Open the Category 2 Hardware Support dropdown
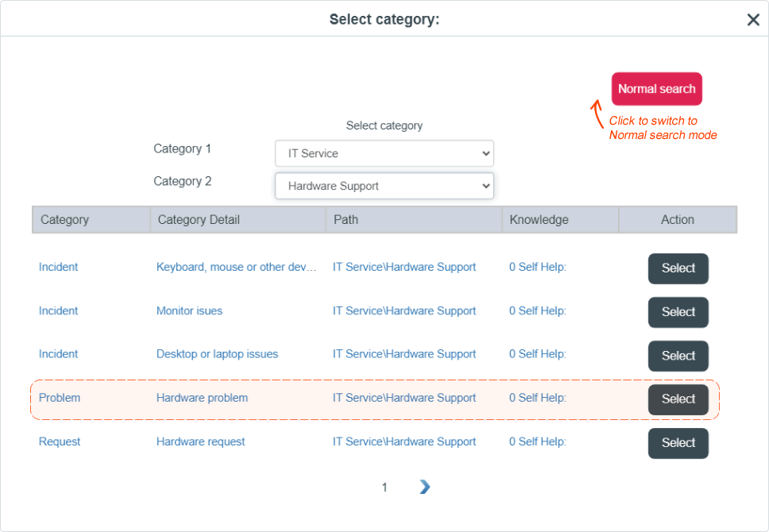769x532 pixels. pyautogui.click(x=384, y=186)
